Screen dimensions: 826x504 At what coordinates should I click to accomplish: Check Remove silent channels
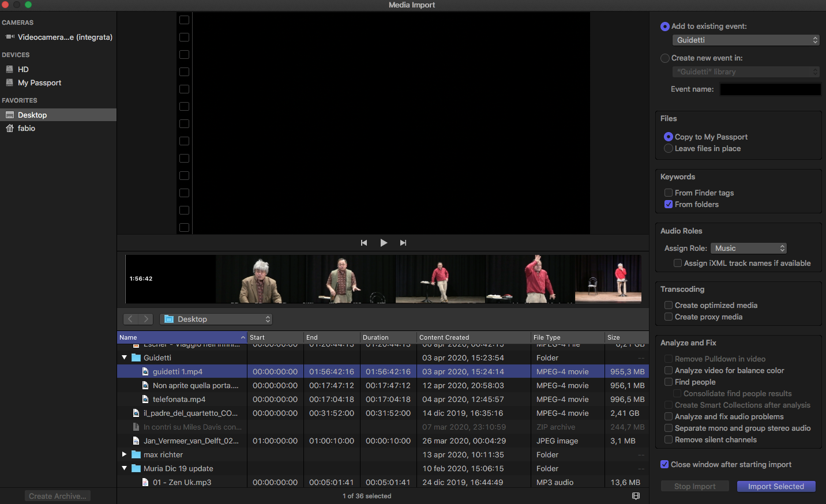click(x=669, y=439)
